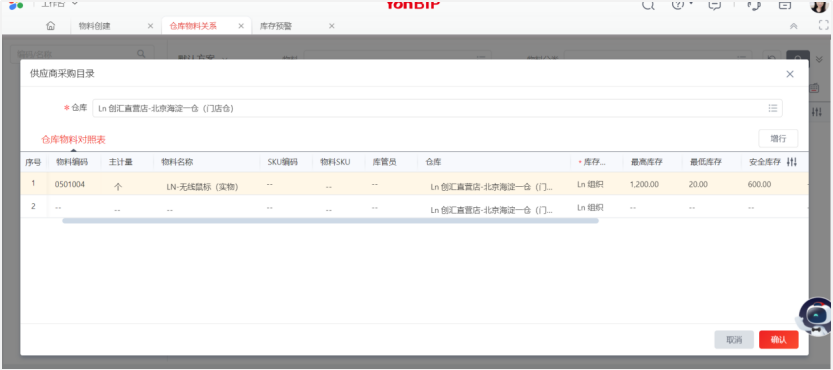Open the help question mark icon
This screenshot has height=370, width=833.
tap(678, 5)
